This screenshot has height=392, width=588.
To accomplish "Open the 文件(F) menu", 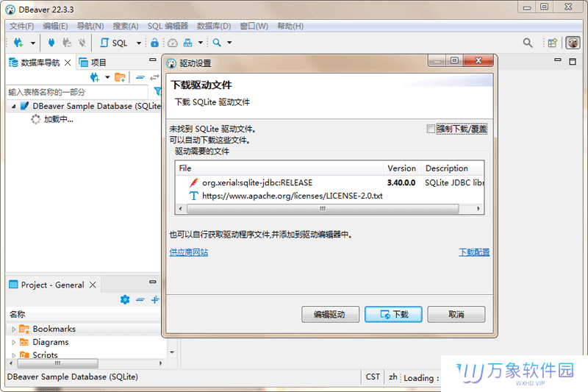I will 21,26.
